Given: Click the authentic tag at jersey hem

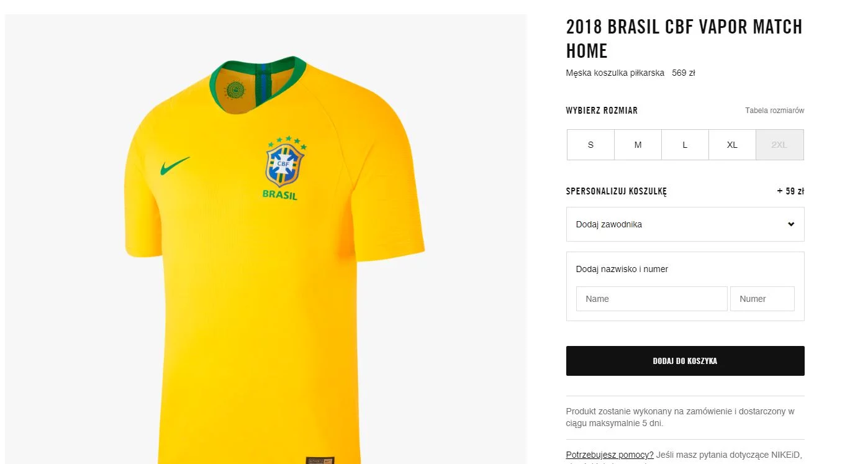Looking at the screenshot, I should 320,460.
